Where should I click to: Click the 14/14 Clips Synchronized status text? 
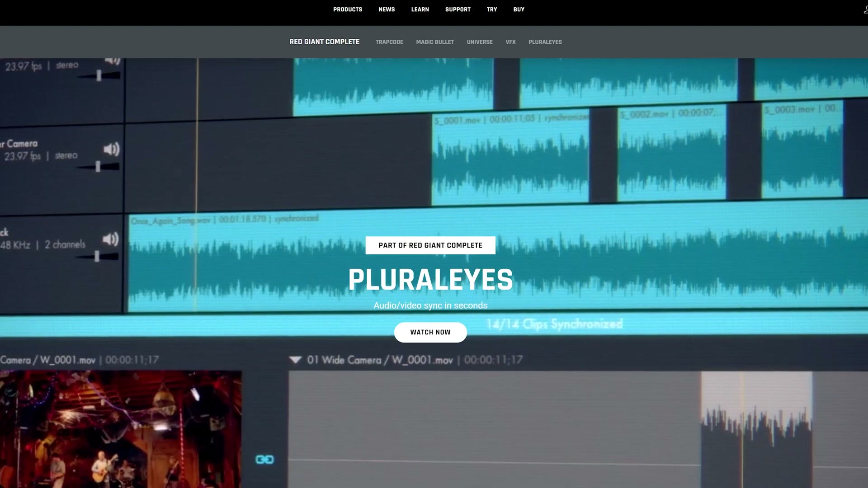point(555,324)
